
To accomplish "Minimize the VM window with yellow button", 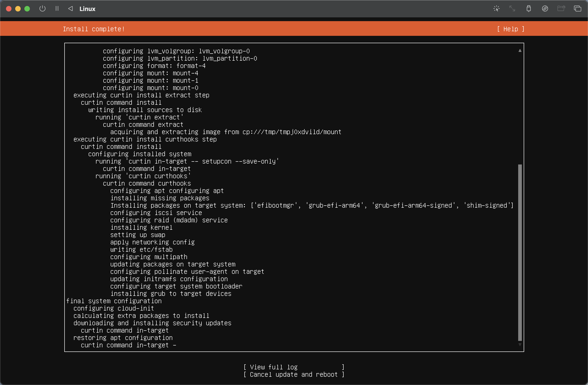I will pos(18,9).
